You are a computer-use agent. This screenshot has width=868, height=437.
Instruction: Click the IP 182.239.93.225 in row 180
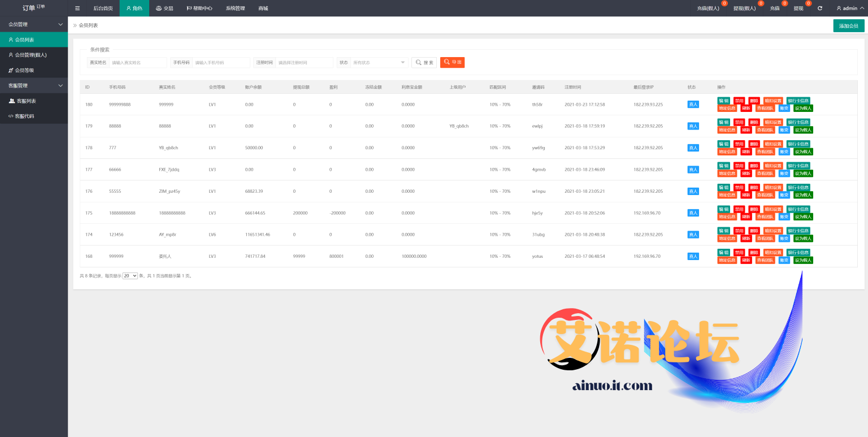point(648,105)
